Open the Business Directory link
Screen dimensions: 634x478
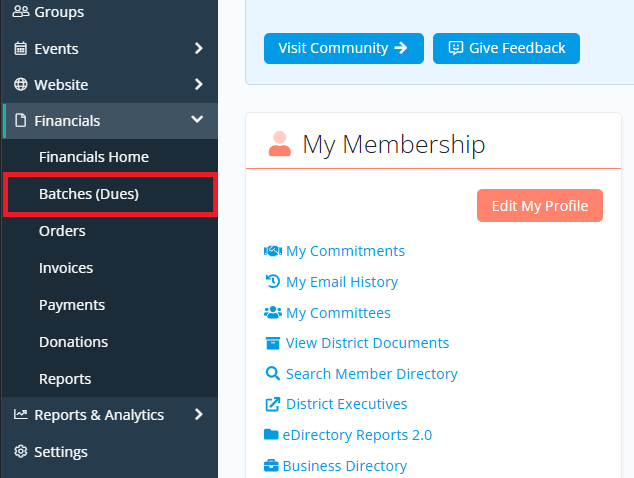pyautogui.click(x=344, y=466)
